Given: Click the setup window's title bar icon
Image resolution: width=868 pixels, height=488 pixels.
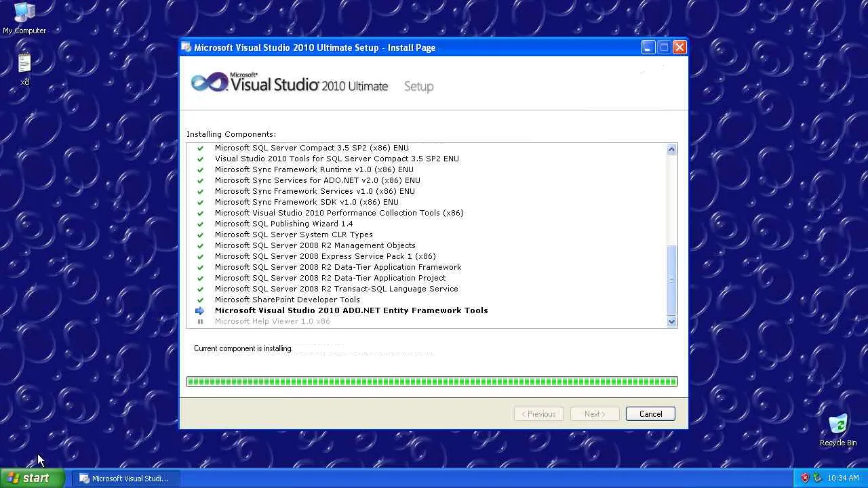Looking at the screenshot, I should (186, 47).
